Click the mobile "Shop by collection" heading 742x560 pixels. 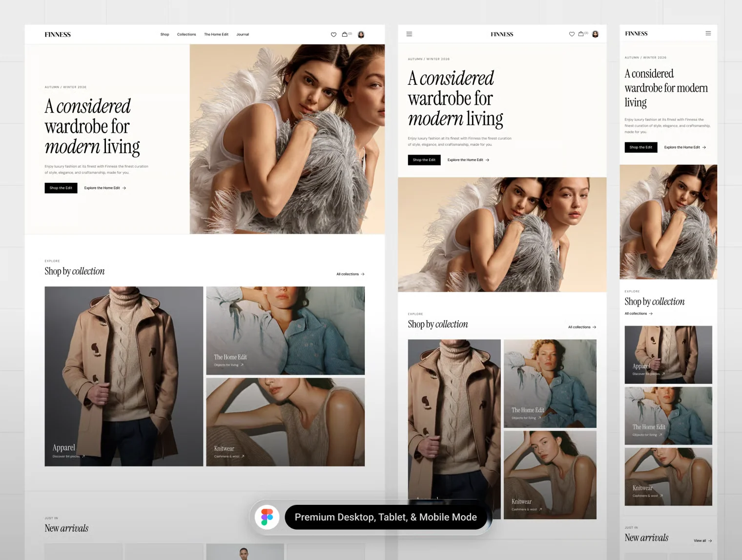click(x=655, y=301)
